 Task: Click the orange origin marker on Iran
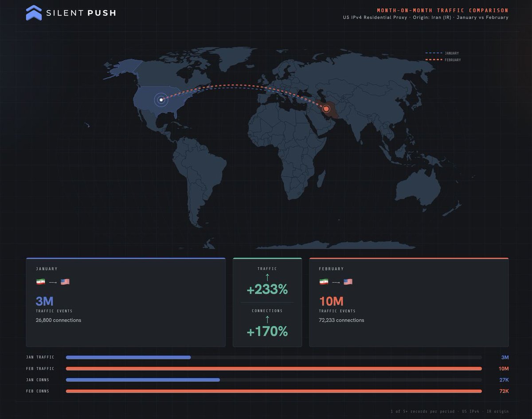pos(327,109)
